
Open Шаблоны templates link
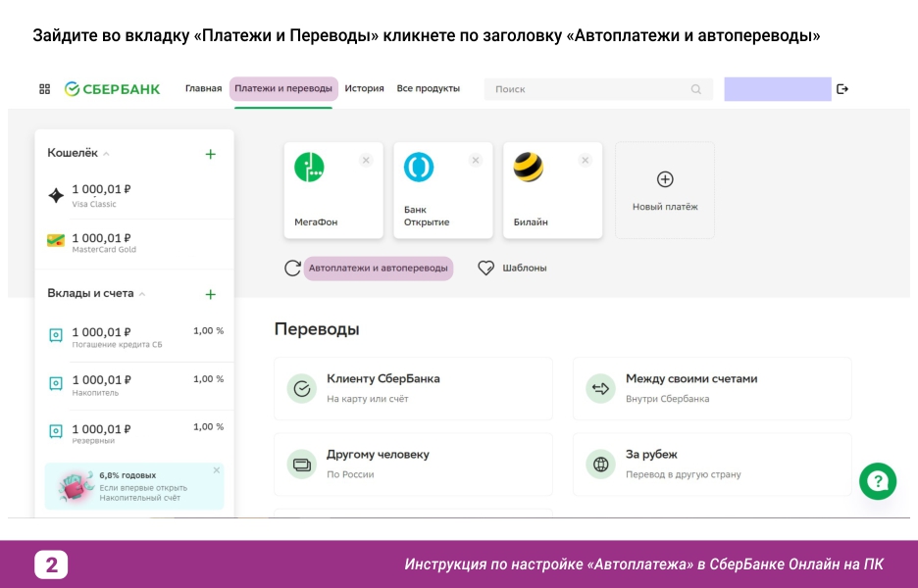click(x=525, y=268)
